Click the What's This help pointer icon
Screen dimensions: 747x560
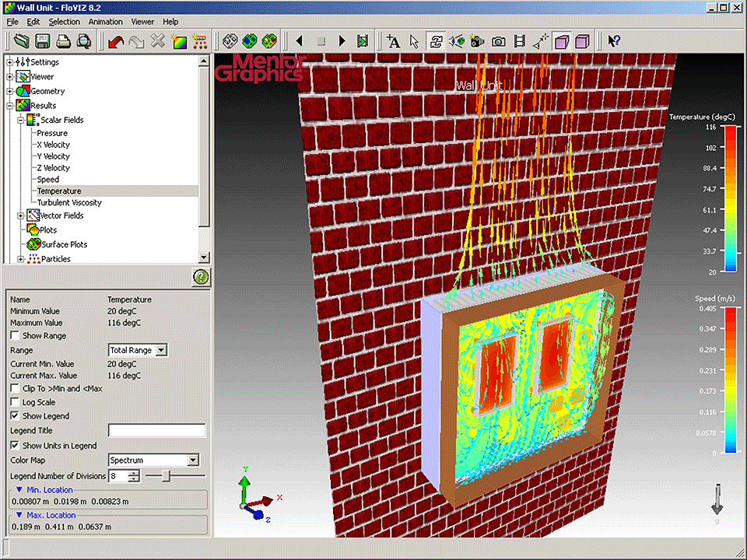tap(613, 41)
